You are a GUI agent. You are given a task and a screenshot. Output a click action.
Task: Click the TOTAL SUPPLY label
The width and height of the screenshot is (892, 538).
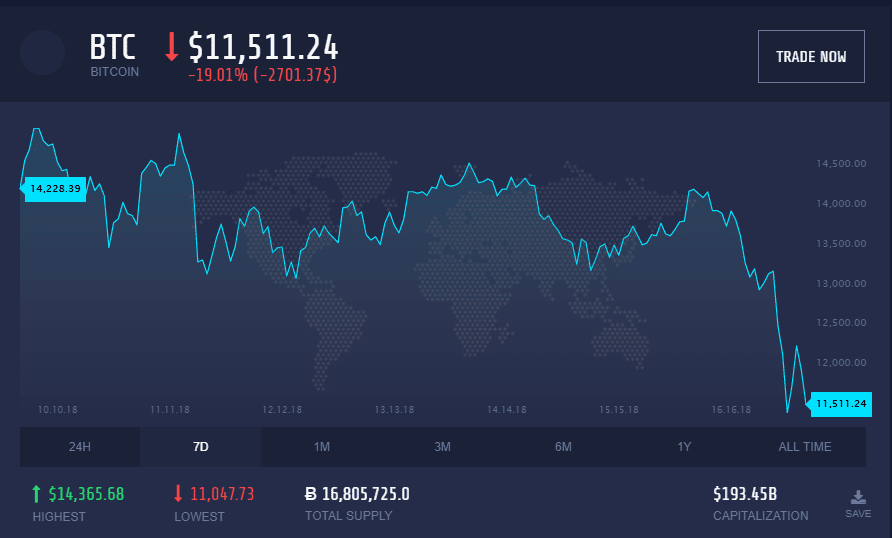349,516
